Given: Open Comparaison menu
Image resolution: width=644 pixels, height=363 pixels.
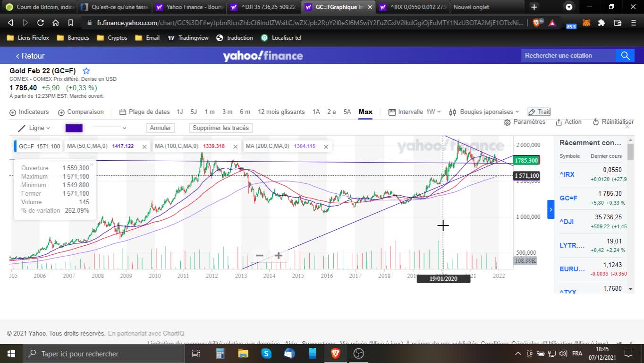Looking at the screenshot, I should coord(81,112).
